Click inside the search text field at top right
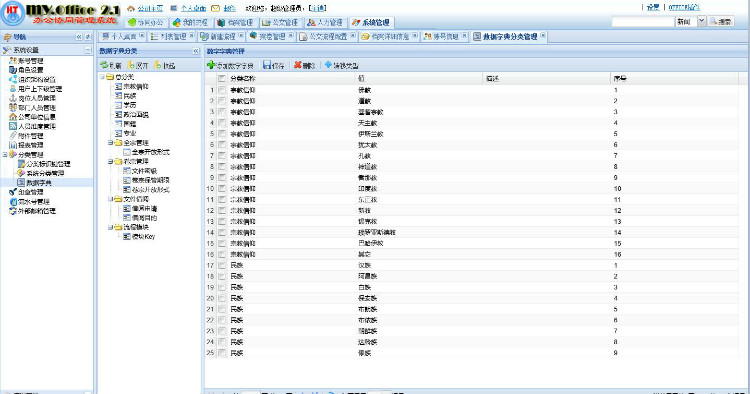750x394 pixels. (643, 22)
